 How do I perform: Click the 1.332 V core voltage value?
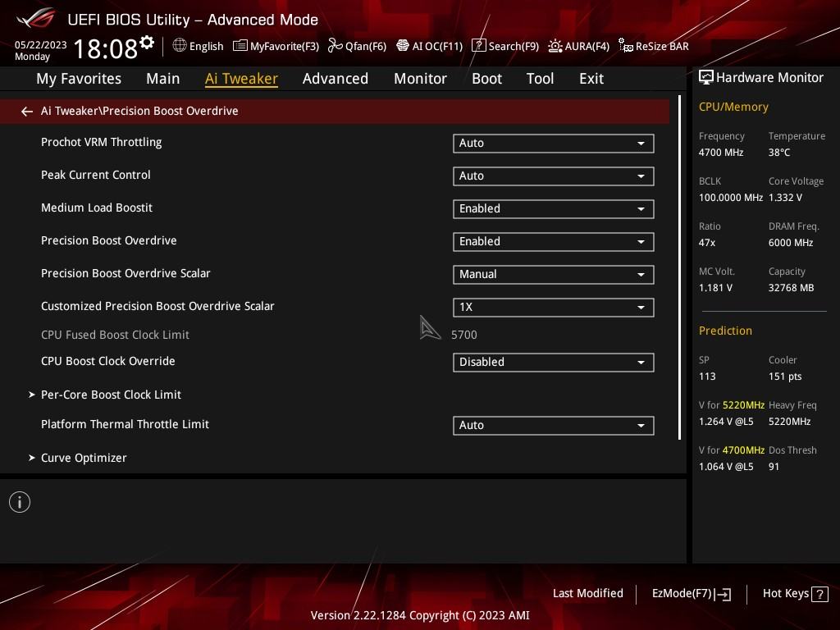click(x=785, y=198)
